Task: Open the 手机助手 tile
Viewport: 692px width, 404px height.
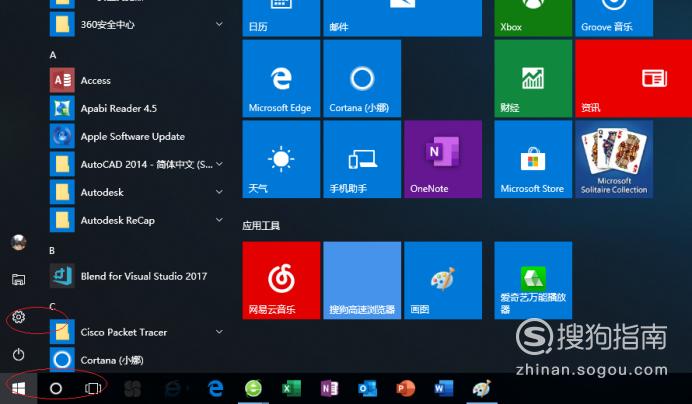Action: coord(362,159)
